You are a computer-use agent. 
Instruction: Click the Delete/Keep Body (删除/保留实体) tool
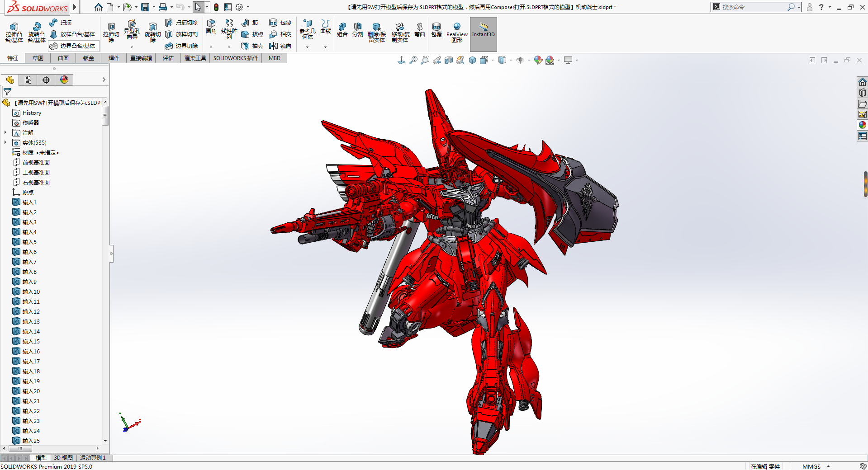[x=377, y=33]
